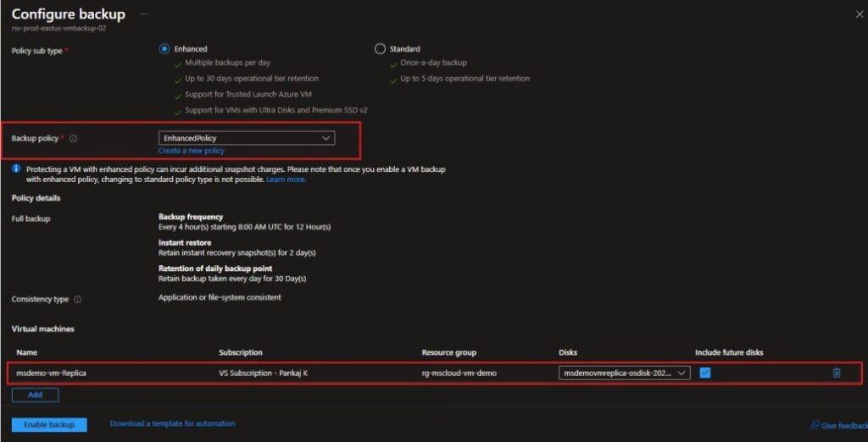
Task: Click Multiple backups per day text
Action: (227, 63)
